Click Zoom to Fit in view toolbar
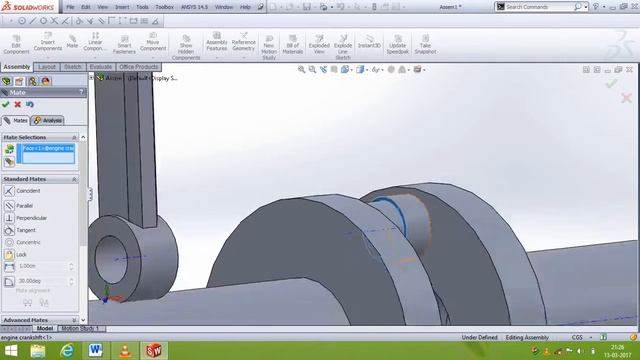The height and width of the screenshot is (360, 640). click(x=301, y=70)
